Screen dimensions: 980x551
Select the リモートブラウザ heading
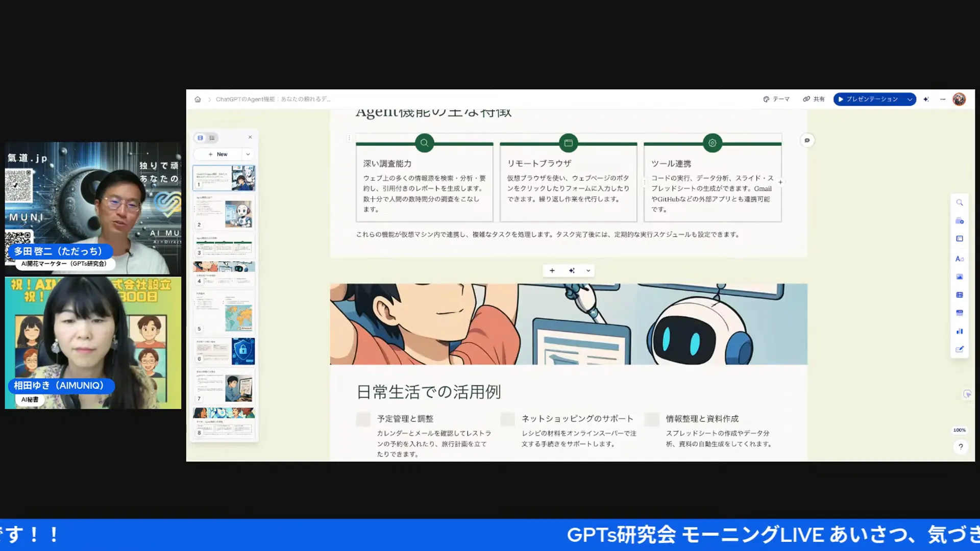539,163
